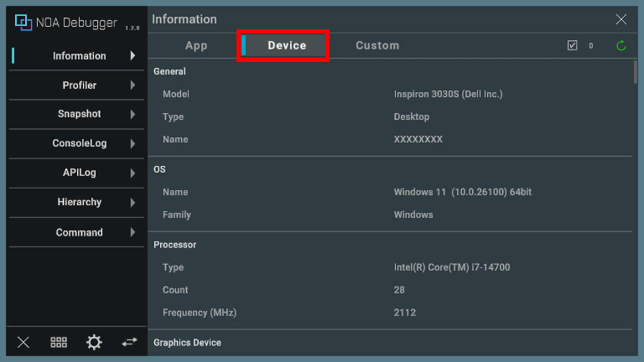Toggle the checkbox beside the refresh icon
The image size is (644, 362).
tap(573, 46)
